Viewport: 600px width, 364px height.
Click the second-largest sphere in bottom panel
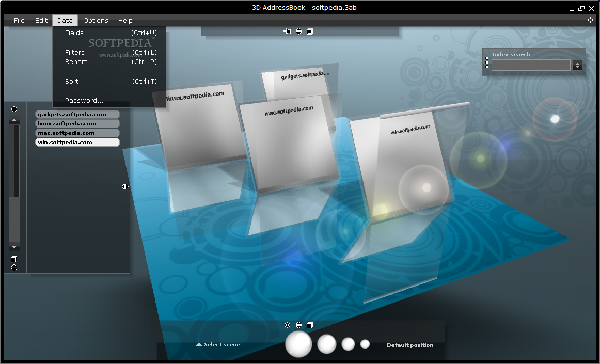[326, 344]
